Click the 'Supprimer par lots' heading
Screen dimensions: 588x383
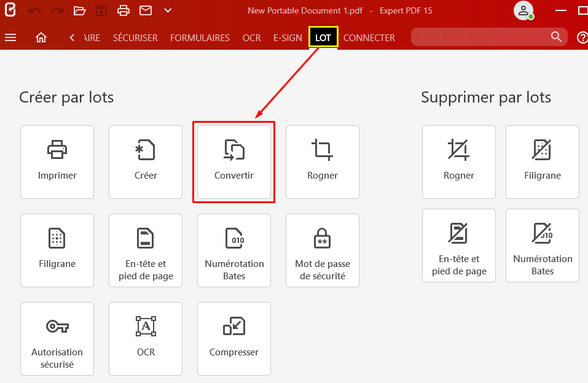486,98
